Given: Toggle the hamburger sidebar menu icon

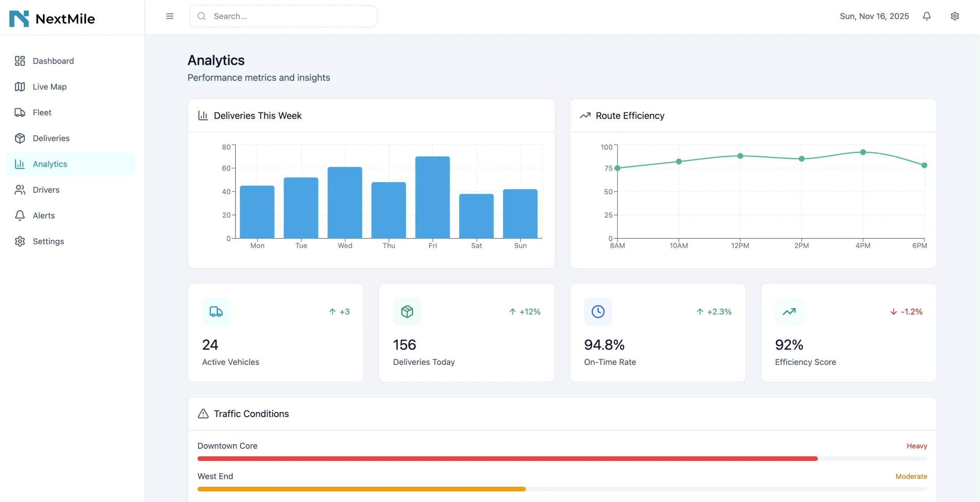Looking at the screenshot, I should pyautogui.click(x=170, y=16).
